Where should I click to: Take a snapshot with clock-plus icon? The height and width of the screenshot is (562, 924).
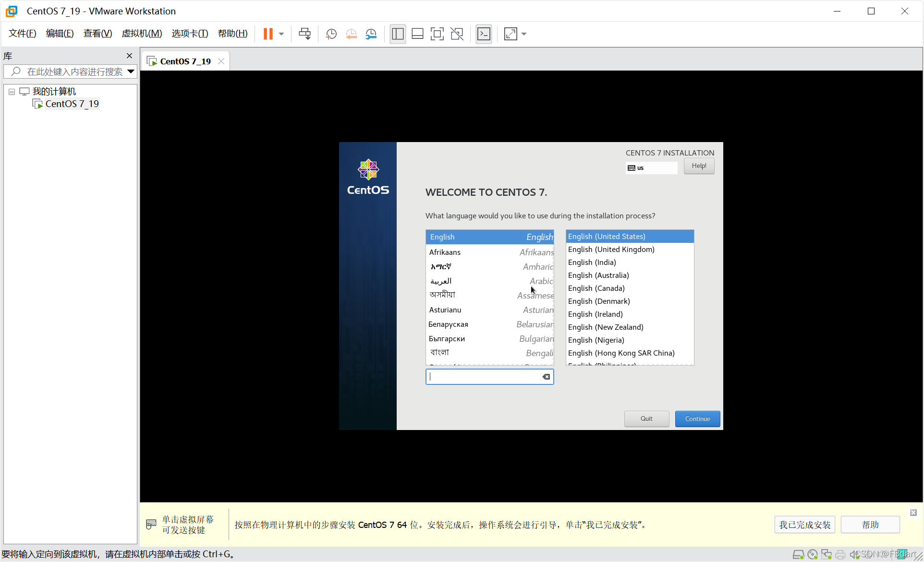[x=331, y=34]
